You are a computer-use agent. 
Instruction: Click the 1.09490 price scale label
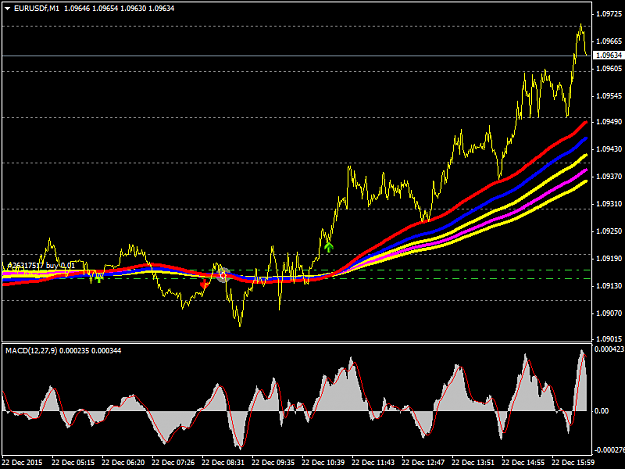(609, 122)
